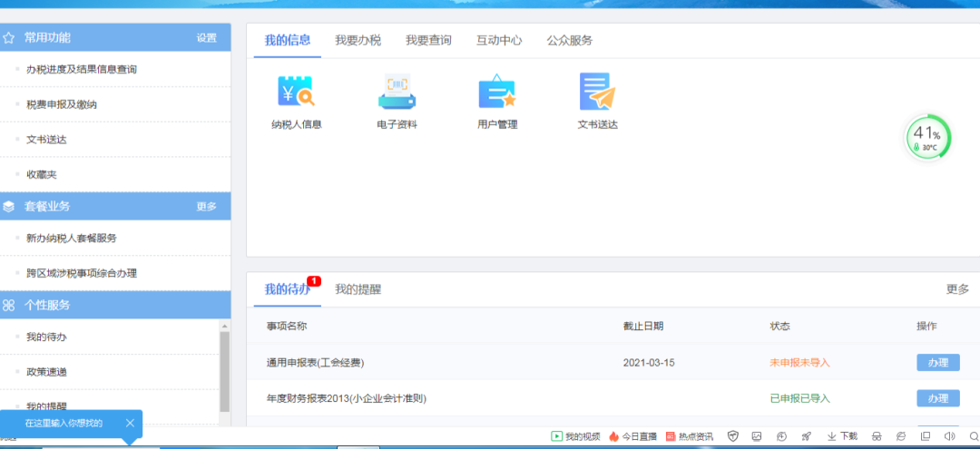
Task: Close the 在这里输入你想找的 search tooltip
Action: point(130,424)
